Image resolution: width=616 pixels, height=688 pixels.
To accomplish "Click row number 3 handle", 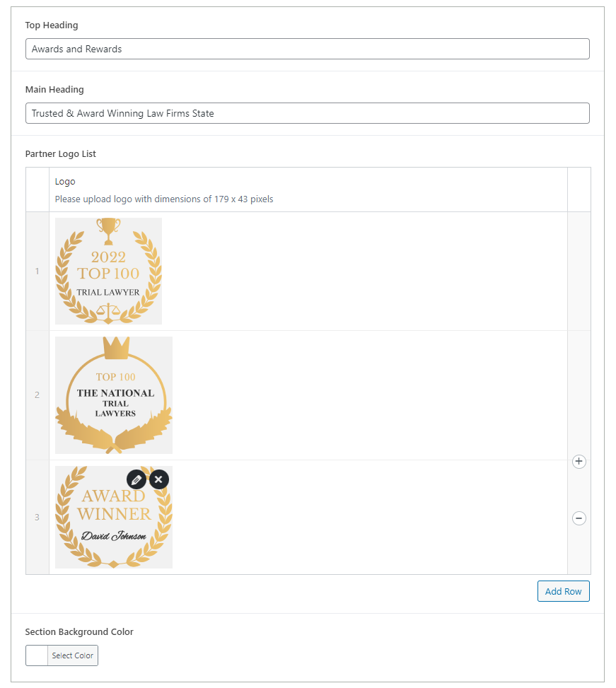I will click(37, 517).
